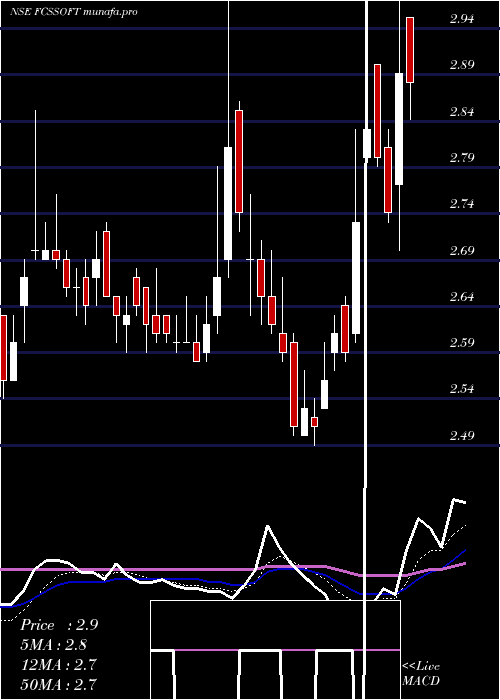
Task: Click the 2.89 price axis label
Action: tap(462, 65)
